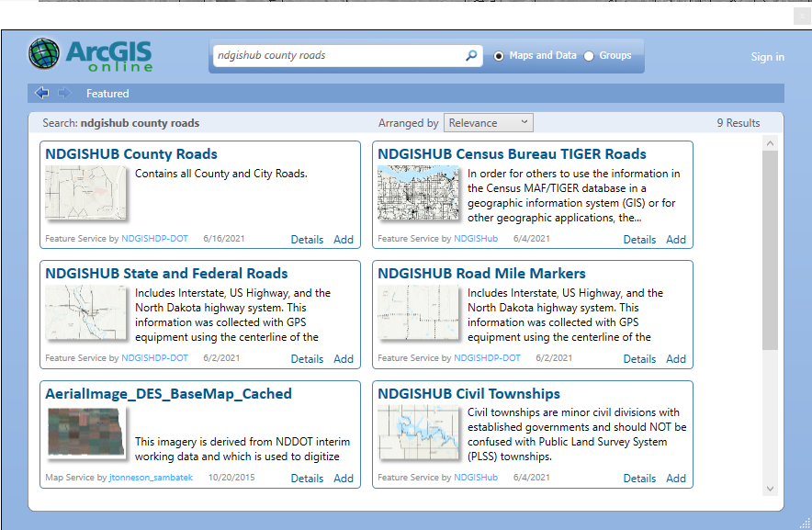
Task: View Details for State and Federal Roads
Action: tap(307, 358)
